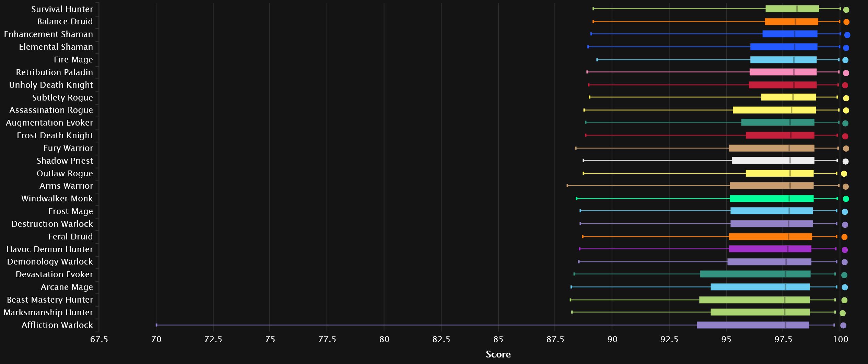The width and height of the screenshot is (868, 364).
Task: Click the Affliction Warlock box plot
Action: pos(753,325)
